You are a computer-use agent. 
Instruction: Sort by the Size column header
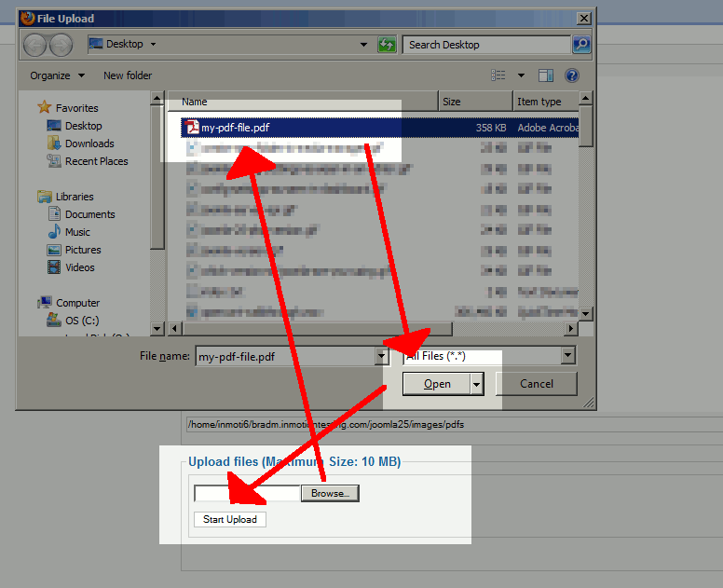pos(475,102)
